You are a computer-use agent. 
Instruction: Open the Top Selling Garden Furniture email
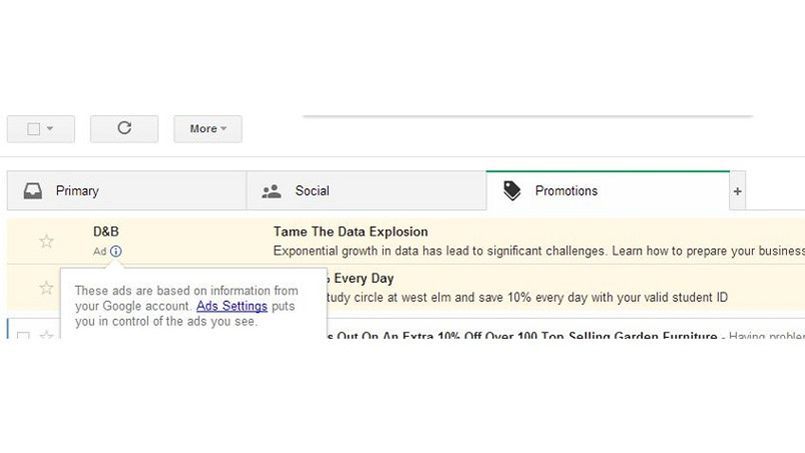(x=520, y=336)
